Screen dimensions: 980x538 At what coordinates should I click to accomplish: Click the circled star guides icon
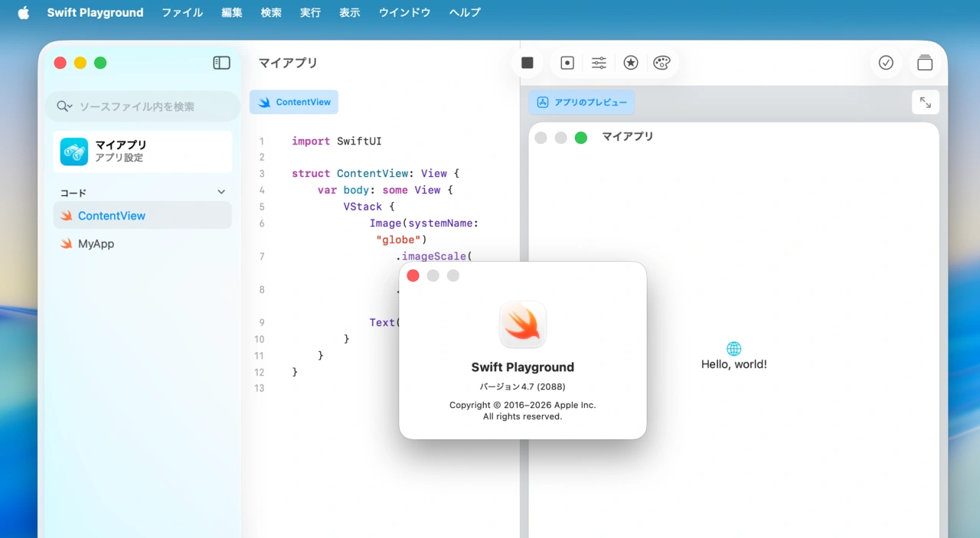tap(631, 63)
